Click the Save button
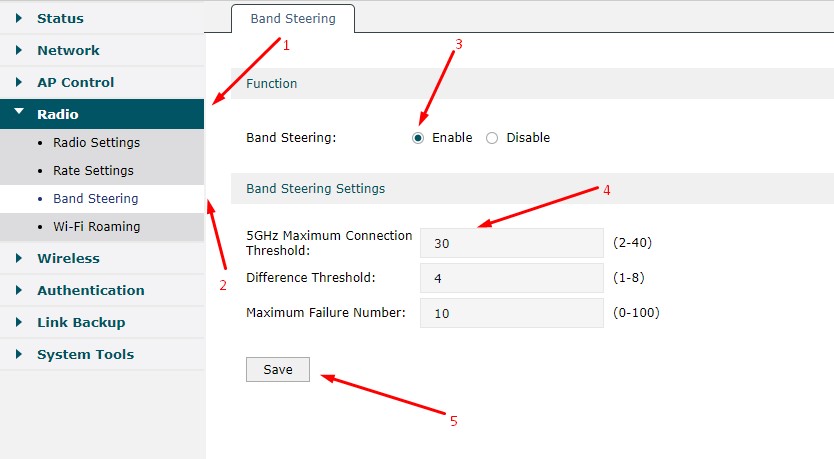Image resolution: width=834 pixels, height=459 pixels. [278, 370]
